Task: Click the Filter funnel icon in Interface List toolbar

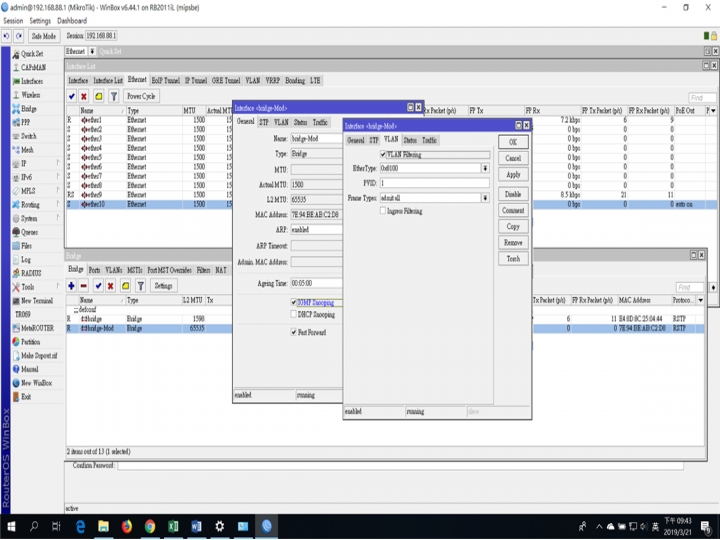Action: (x=113, y=96)
